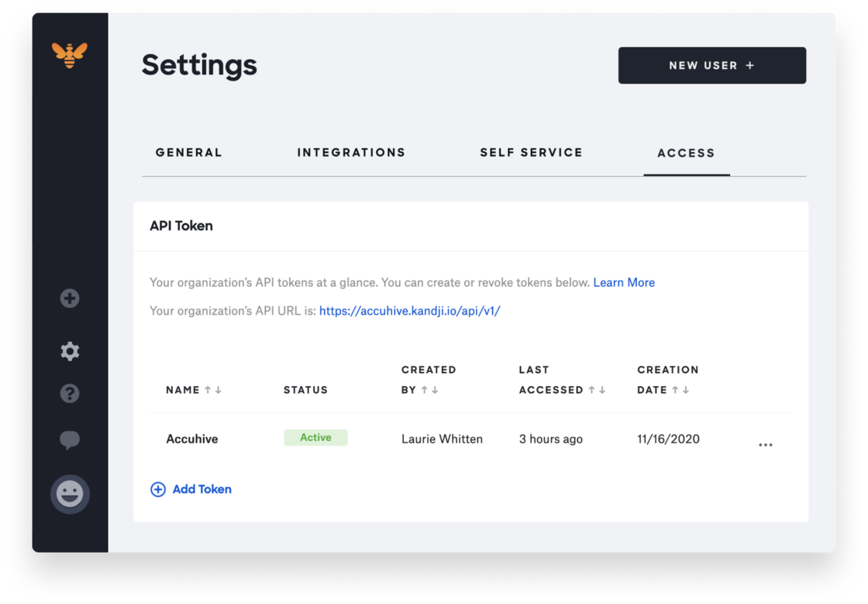Select the Access tab

(686, 154)
